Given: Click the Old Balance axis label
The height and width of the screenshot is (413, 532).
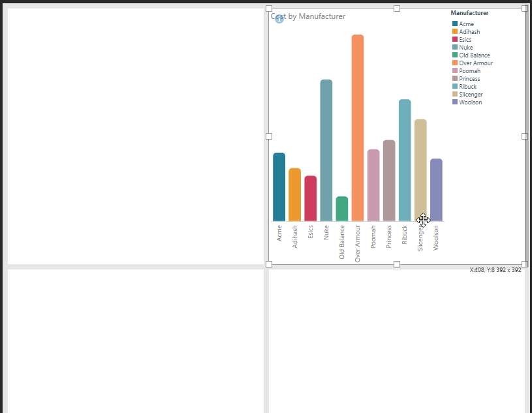Looking at the screenshot, I should [341, 242].
